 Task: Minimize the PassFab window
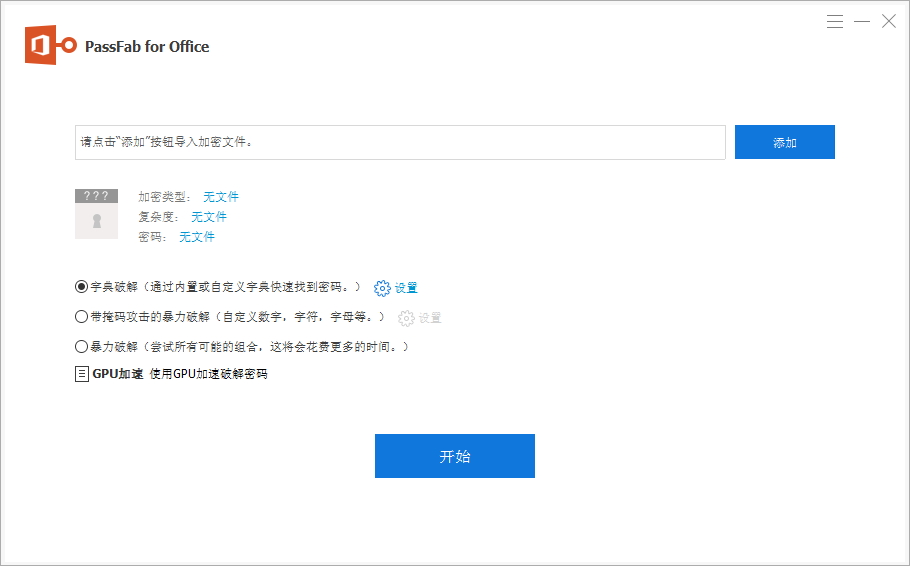[862, 21]
